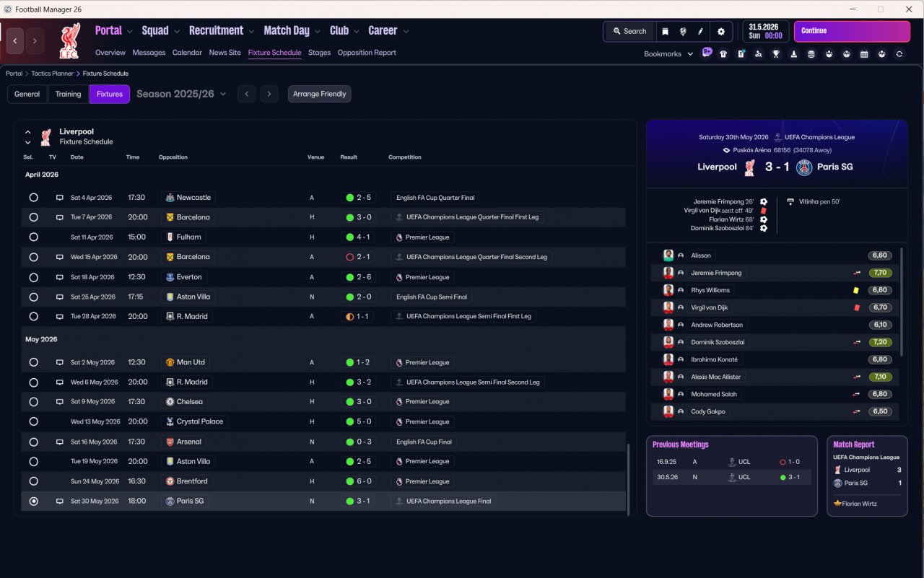Screen dimensions: 924x578
Task: Select the radio button for the Arsenal fixture
Action: click(x=33, y=442)
